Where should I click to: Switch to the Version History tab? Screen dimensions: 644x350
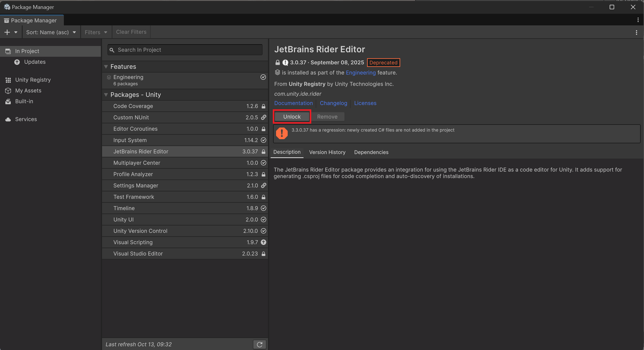pos(327,152)
